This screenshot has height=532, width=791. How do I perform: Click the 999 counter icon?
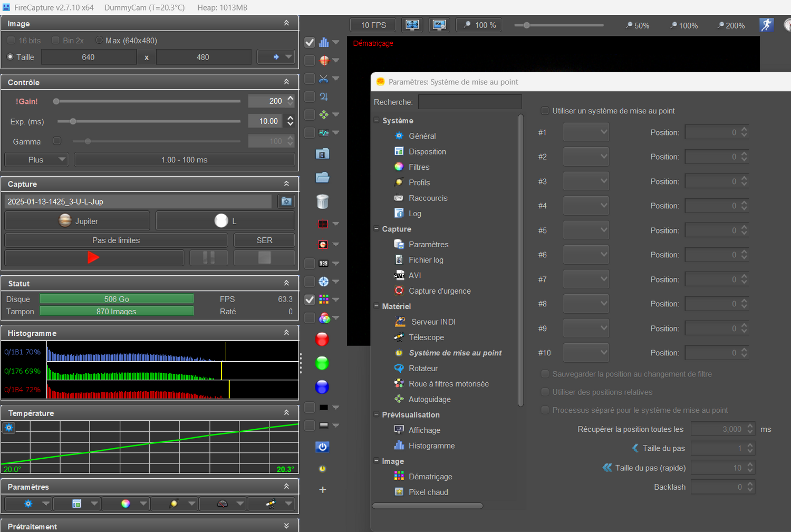(x=324, y=263)
